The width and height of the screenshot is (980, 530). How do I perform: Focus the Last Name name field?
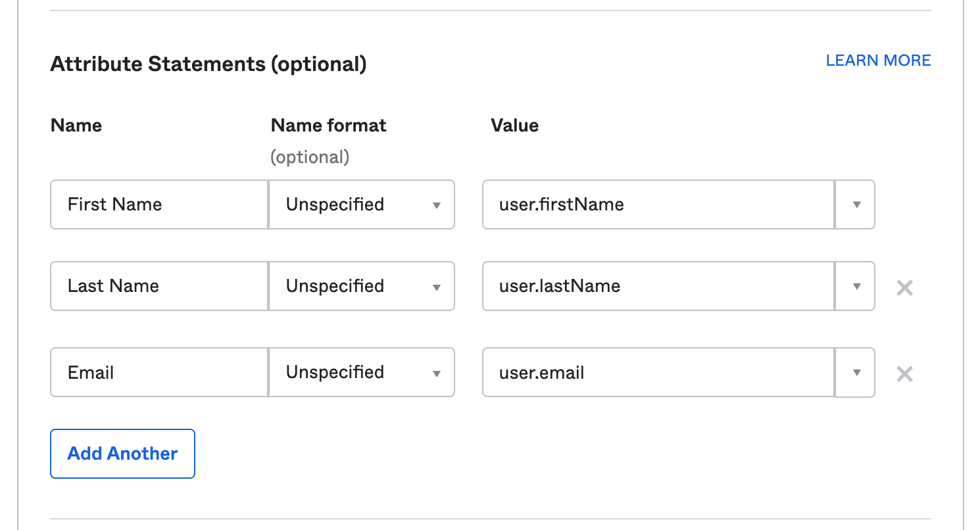pyautogui.click(x=159, y=286)
